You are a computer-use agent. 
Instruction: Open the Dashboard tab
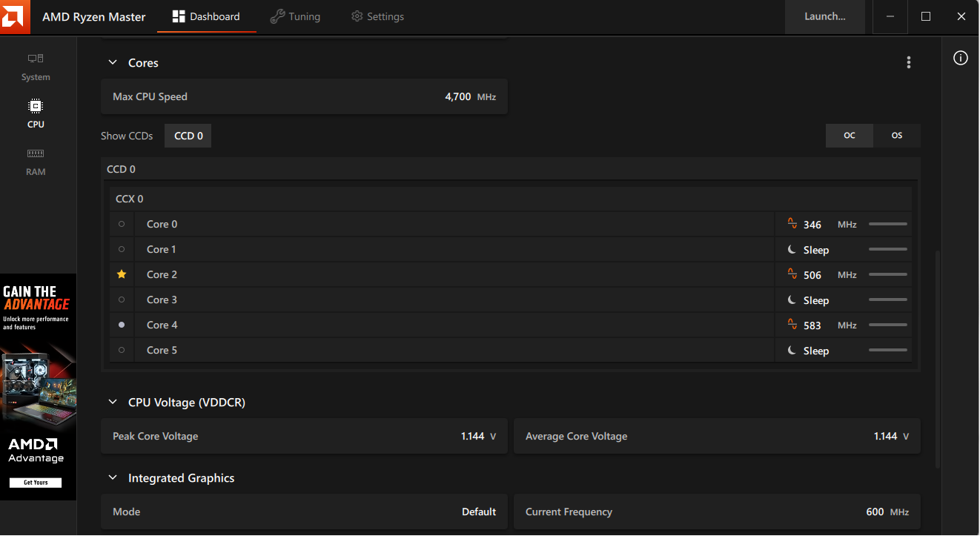click(206, 16)
